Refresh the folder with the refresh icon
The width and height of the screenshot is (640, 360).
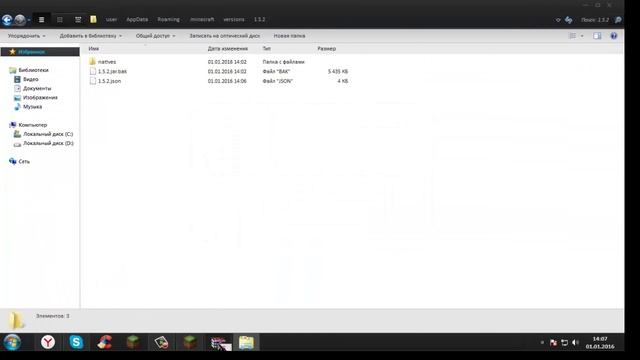click(569, 20)
